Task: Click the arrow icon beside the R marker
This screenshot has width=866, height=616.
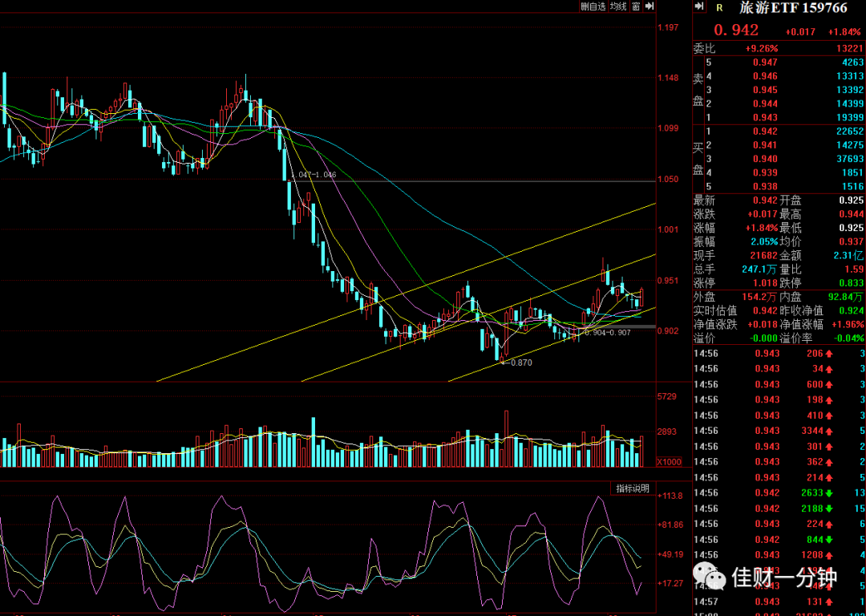Action: [699, 6]
